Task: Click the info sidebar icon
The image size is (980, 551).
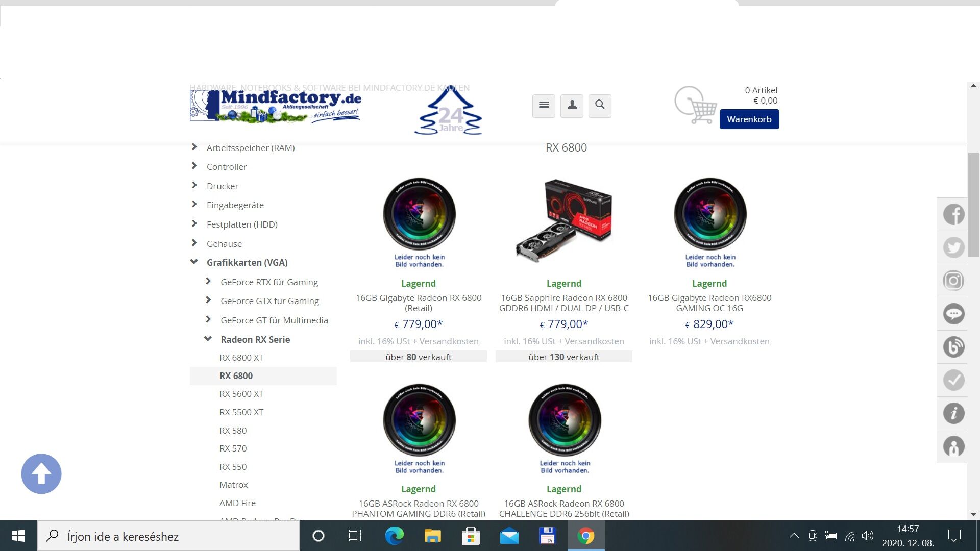Action: pos(953,413)
